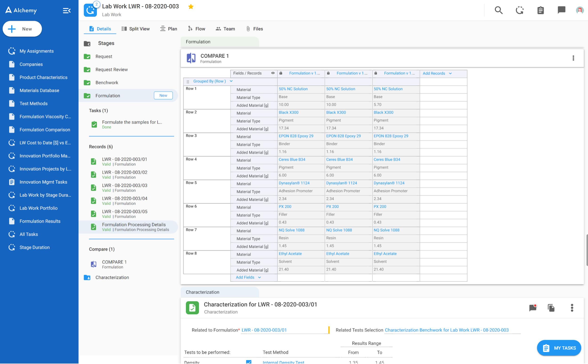Open search with the magnifier icon

[x=498, y=10]
